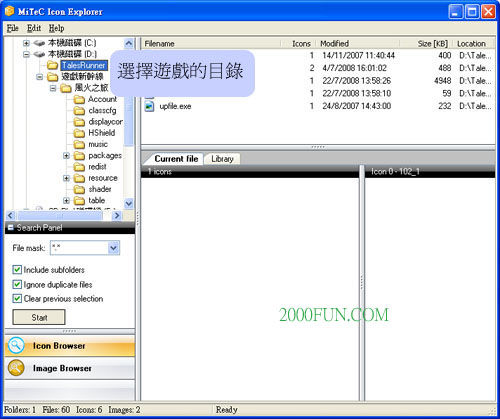Image resolution: width=500 pixels, height=419 pixels.
Task: Collapse the 遊戲新幹線 folder node
Action: 40,77
